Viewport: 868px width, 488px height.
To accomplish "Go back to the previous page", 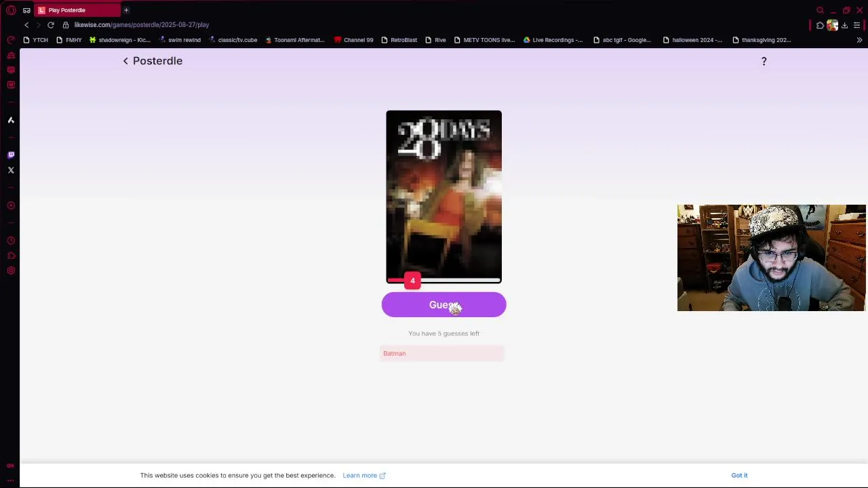I will (x=26, y=25).
